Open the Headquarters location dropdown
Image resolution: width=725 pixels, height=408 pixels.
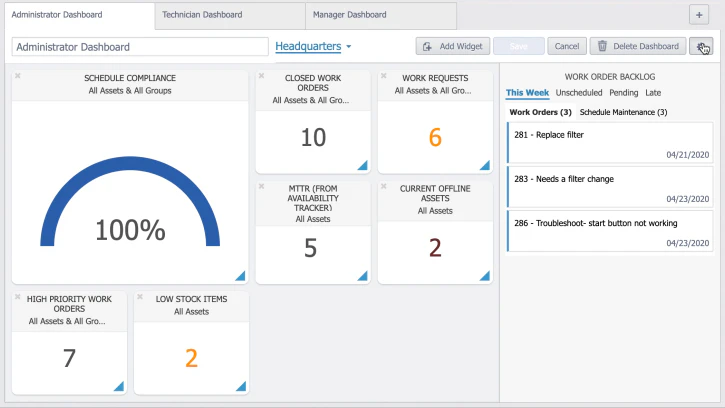(x=313, y=46)
